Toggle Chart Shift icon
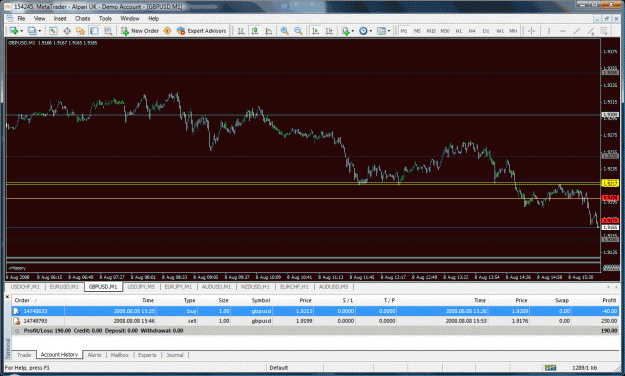 coord(329,31)
